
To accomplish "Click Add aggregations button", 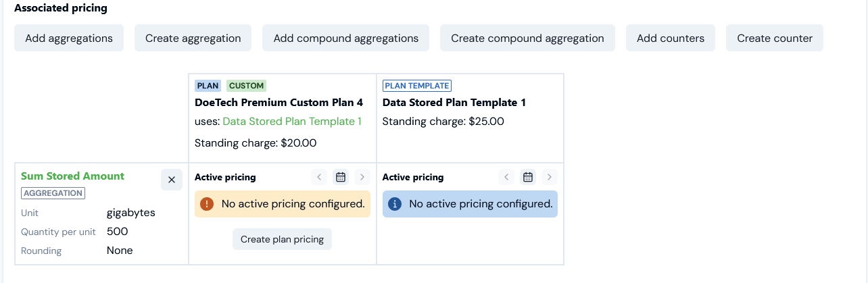I will 69,38.
